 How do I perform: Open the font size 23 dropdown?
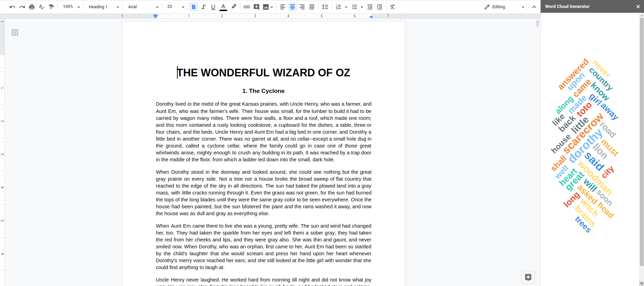176,7
